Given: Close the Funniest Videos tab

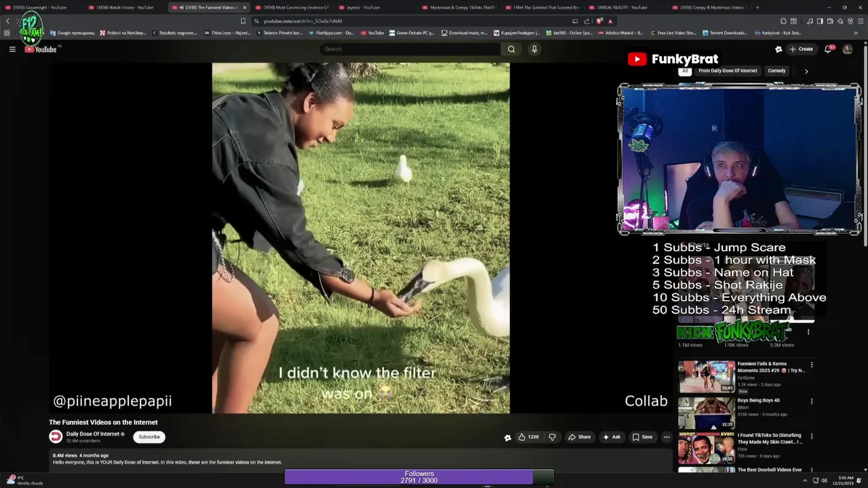Looking at the screenshot, I should tap(244, 7).
